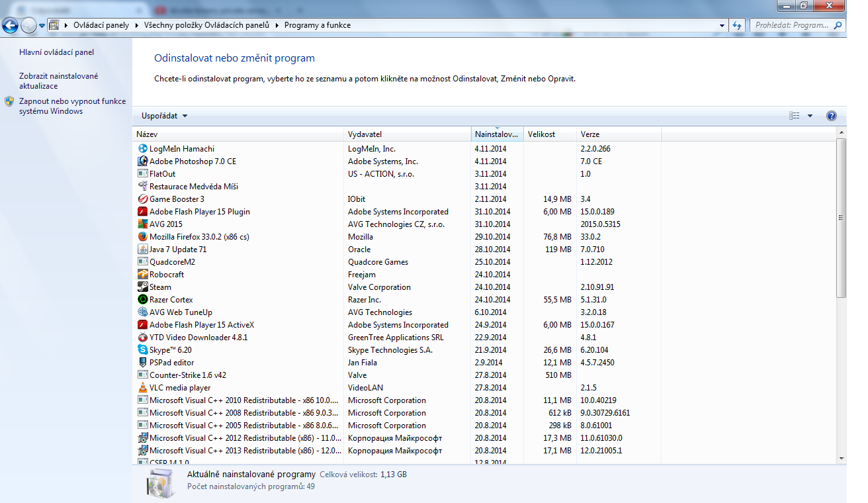Viewport: 868px width, 503px height.
Task: Click Všechny položky Ovládacích panelů breadcrumb
Action: point(206,25)
